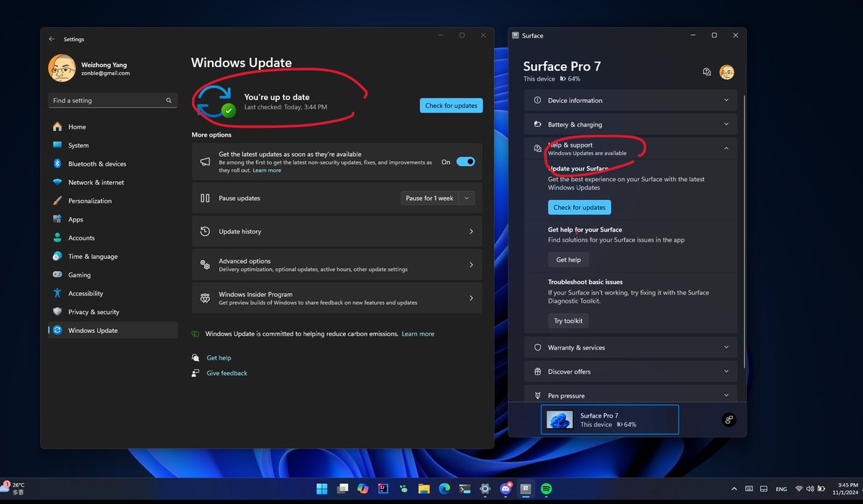
Task: Open File Explorer from the taskbar
Action: [x=424, y=489]
